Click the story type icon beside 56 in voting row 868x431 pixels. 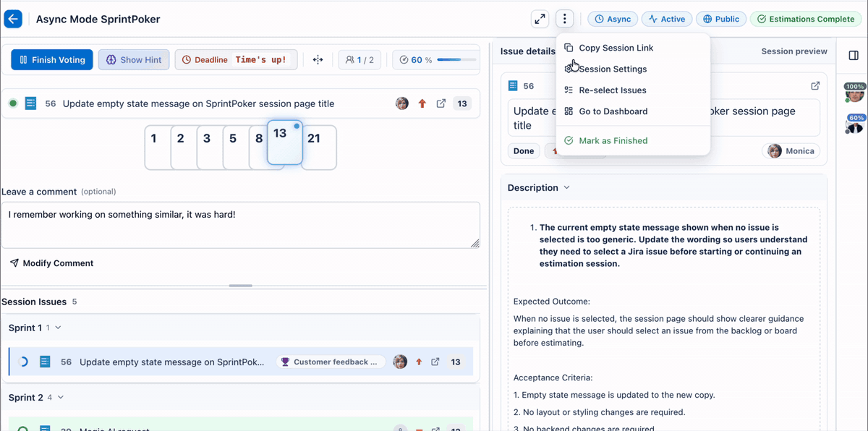[x=30, y=103]
